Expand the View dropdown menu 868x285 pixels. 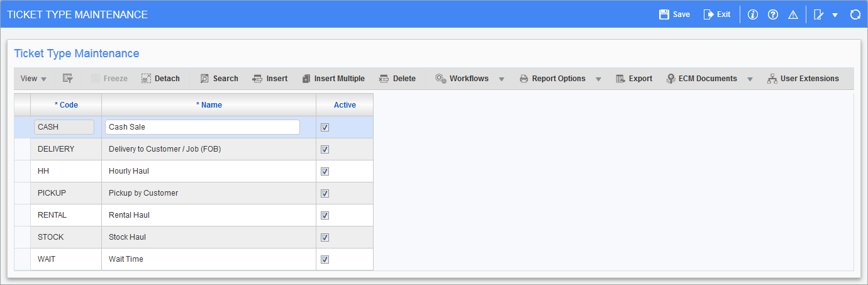point(34,79)
